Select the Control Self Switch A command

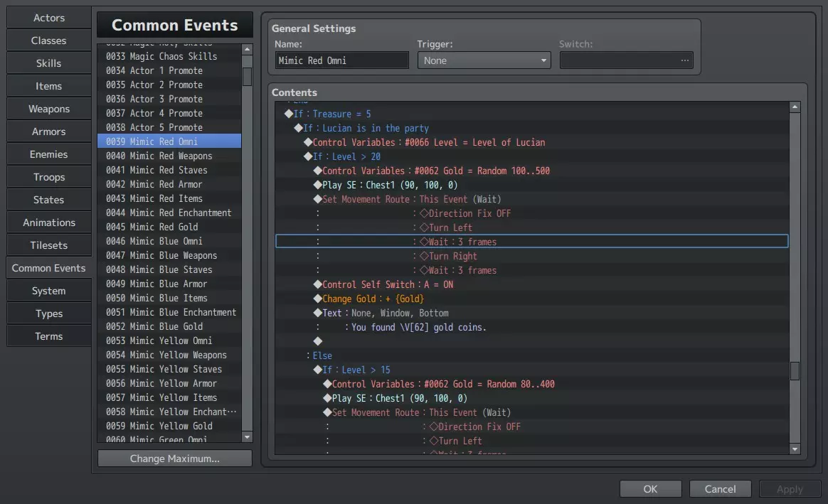coord(388,284)
